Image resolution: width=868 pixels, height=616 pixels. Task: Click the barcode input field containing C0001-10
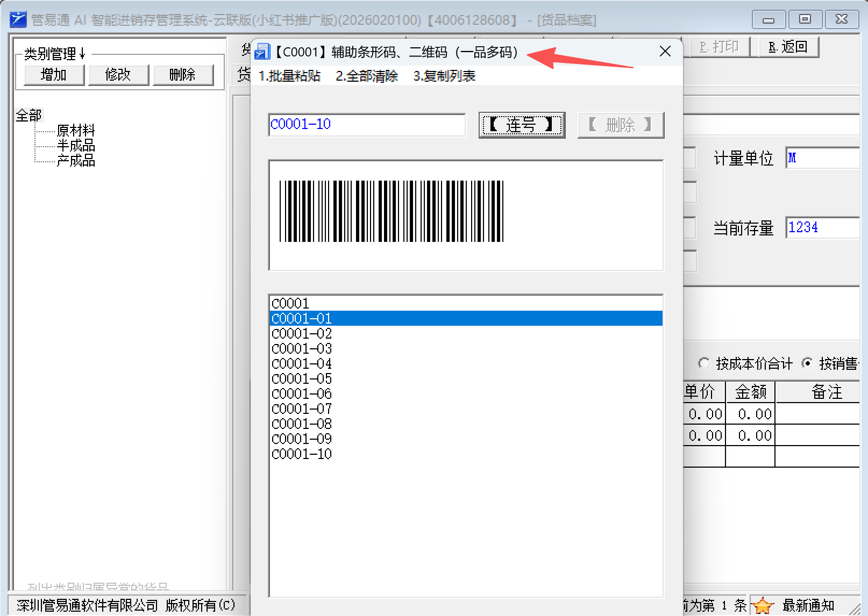[x=366, y=125]
